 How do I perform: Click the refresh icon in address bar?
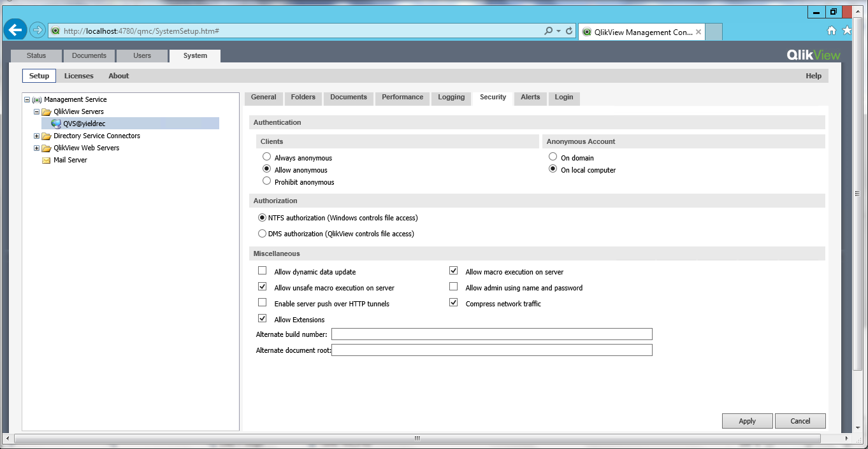tap(569, 31)
